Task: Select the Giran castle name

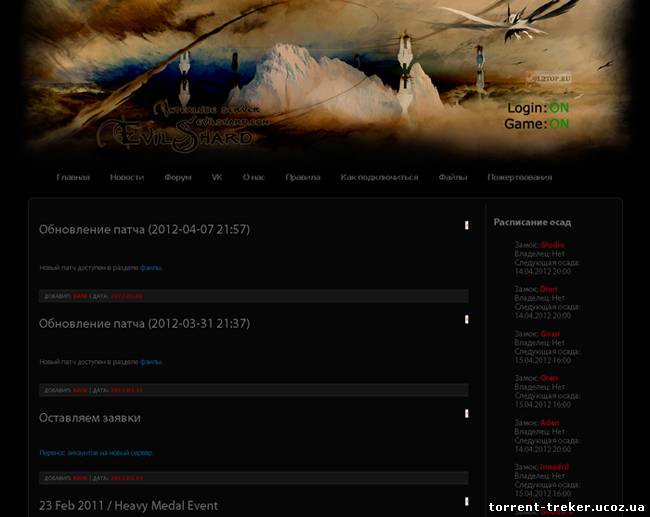Action: (550, 334)
